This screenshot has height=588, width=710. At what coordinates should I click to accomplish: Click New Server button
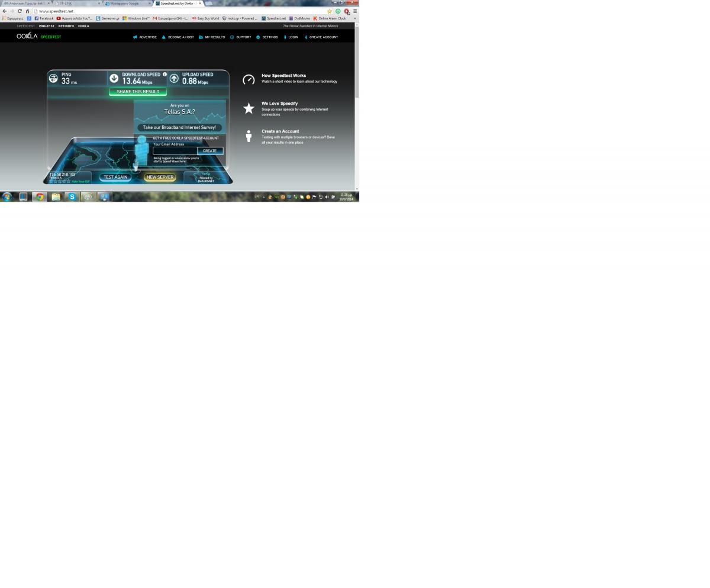[x=160, y=177]
